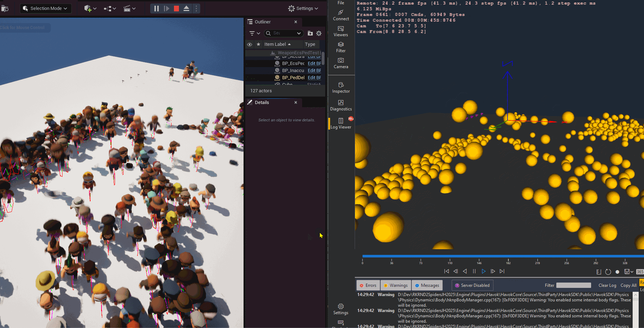Click Edit BP link for BP_PedDel
The height and width of the screenshot is (328, 644).
click(314, 78)
